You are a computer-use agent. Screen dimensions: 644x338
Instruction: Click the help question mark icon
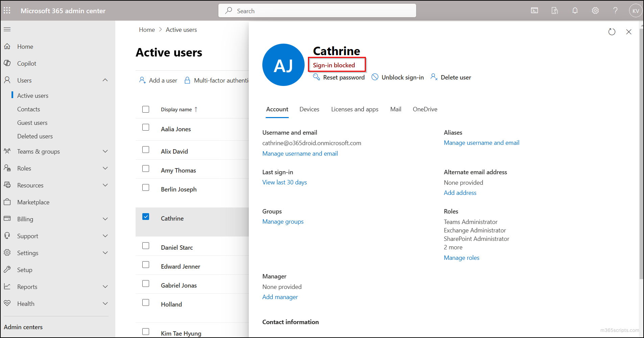coord(615,10)
